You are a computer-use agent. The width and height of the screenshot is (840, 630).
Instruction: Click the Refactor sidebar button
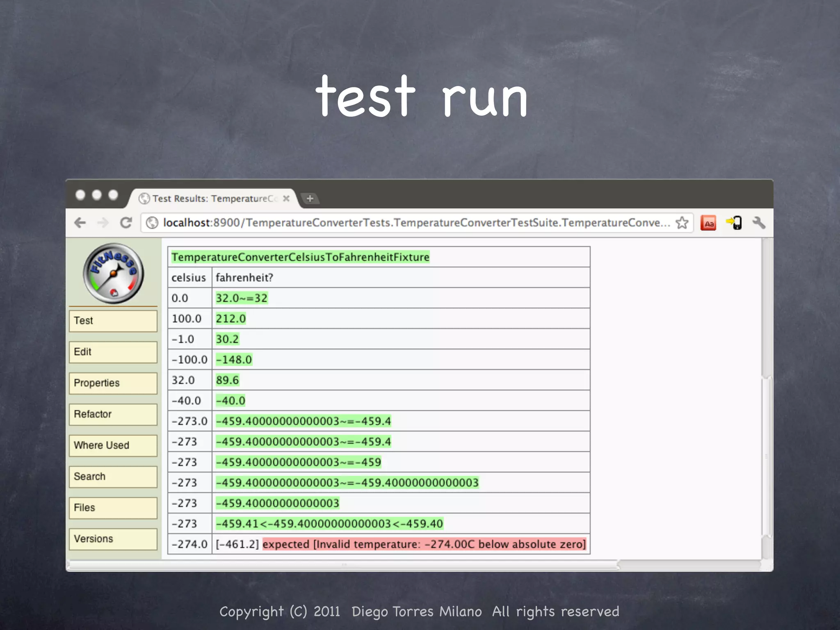click(x=113, y=414)
